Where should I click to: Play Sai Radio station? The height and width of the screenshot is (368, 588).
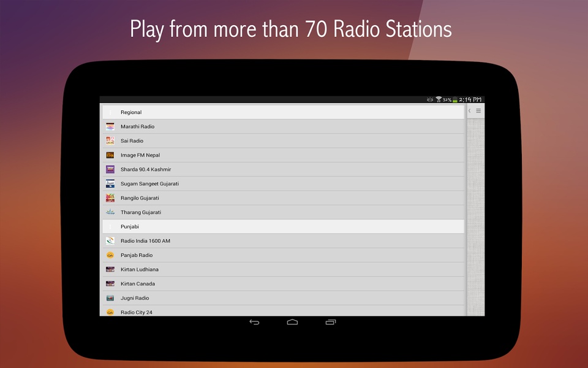click(x=284, y=141)
